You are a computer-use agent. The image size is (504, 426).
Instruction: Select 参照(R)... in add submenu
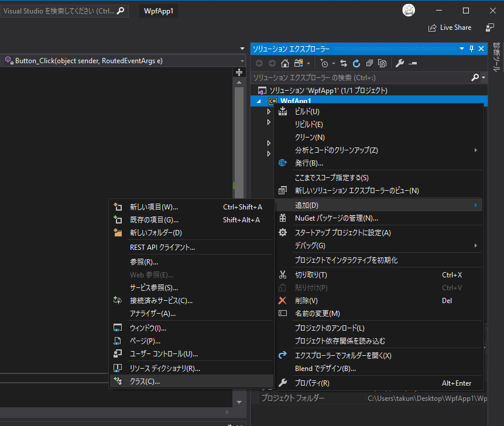(x=191, y=262)
